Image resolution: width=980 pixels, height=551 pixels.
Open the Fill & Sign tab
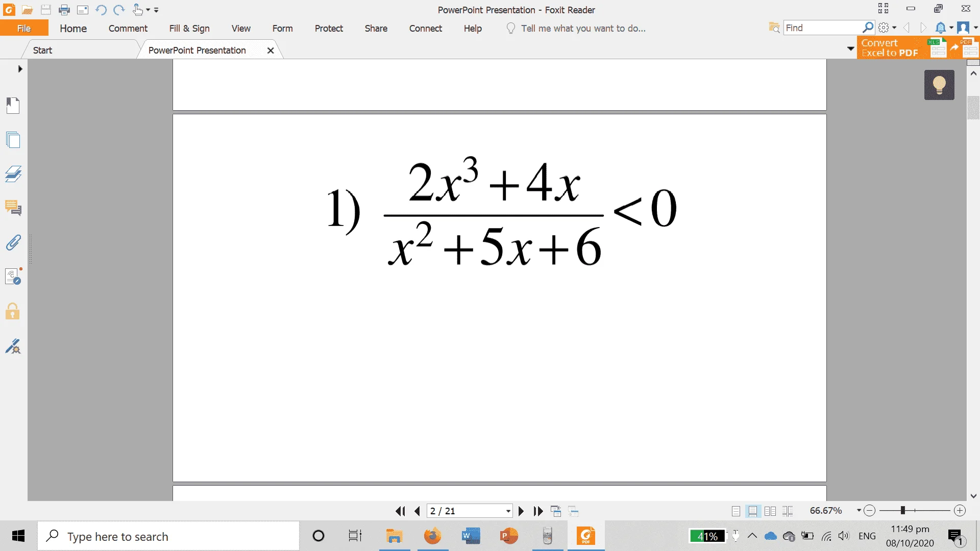click(x=189, y=29)
